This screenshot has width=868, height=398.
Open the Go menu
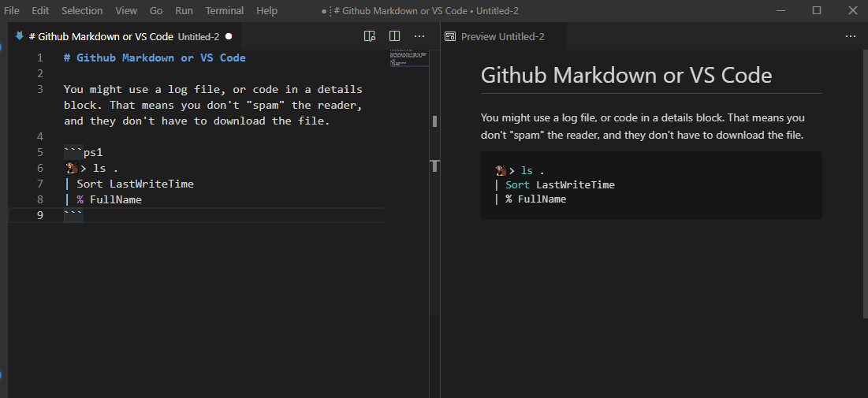156,10
